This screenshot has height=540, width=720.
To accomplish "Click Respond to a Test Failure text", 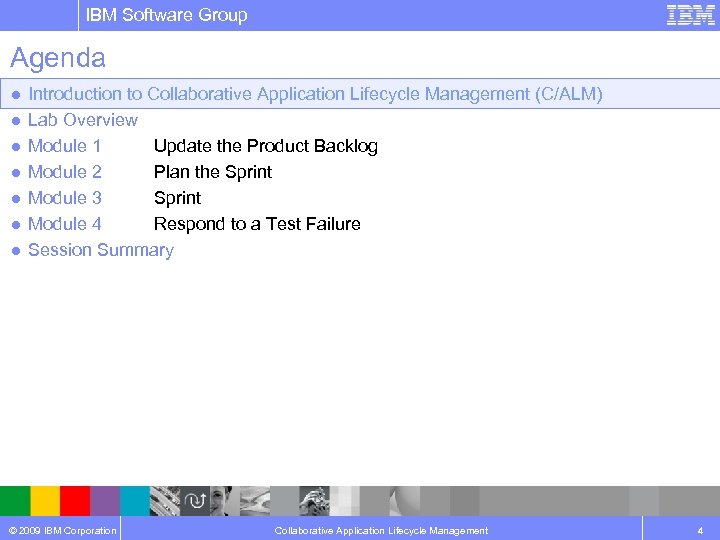I will (257, 224).
